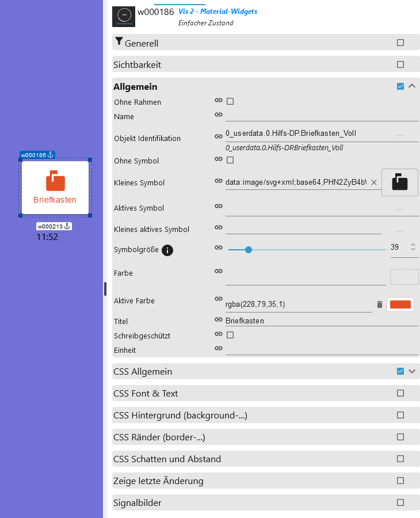
Task: Toggle the Sichtbarkeit section checkbox
Action: [x=400, y=64]
